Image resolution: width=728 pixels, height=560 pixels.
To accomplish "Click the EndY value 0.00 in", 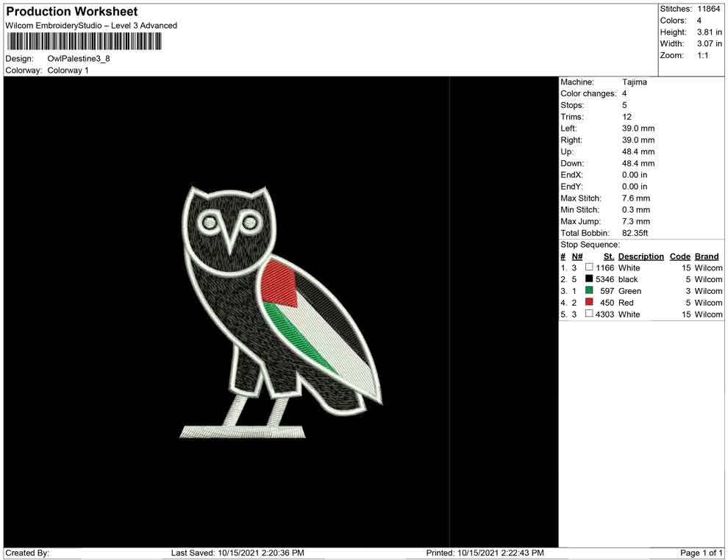I will tap(635, 186).
